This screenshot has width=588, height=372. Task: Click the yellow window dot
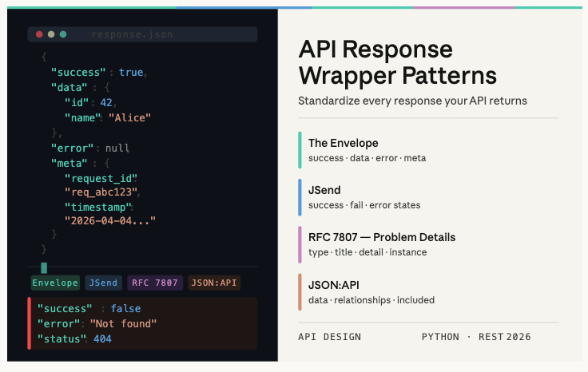tap(51, 34)
